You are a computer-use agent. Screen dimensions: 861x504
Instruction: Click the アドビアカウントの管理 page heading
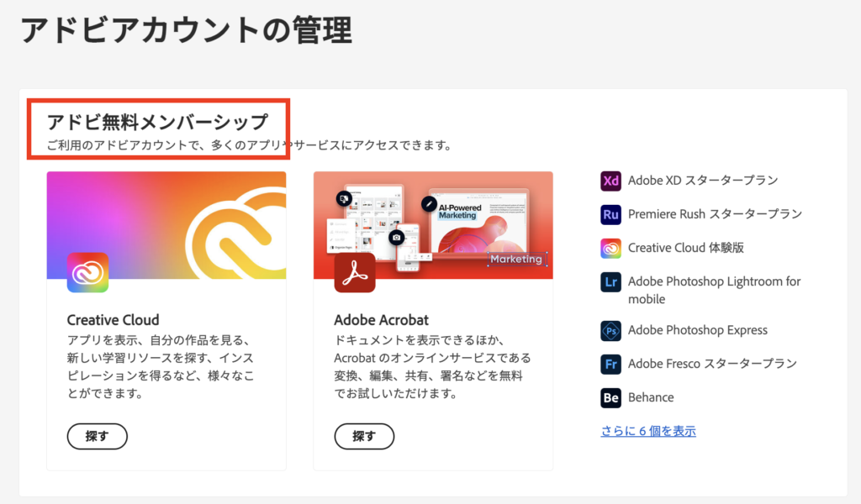click(186, 29)
